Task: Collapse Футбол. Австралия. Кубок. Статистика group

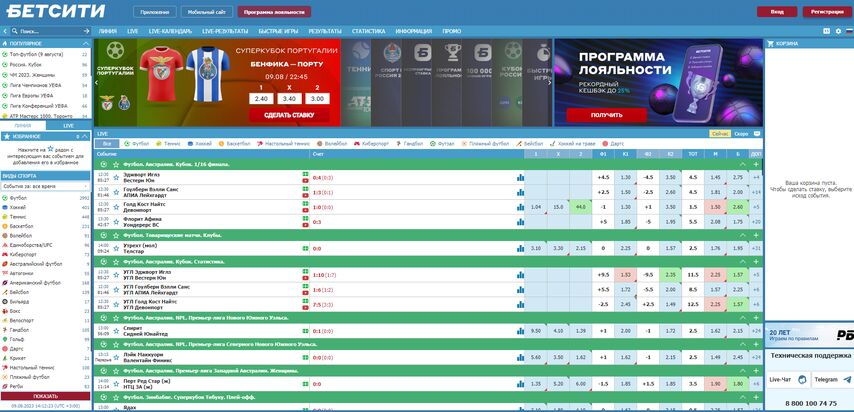Action: tap(742, 262)
